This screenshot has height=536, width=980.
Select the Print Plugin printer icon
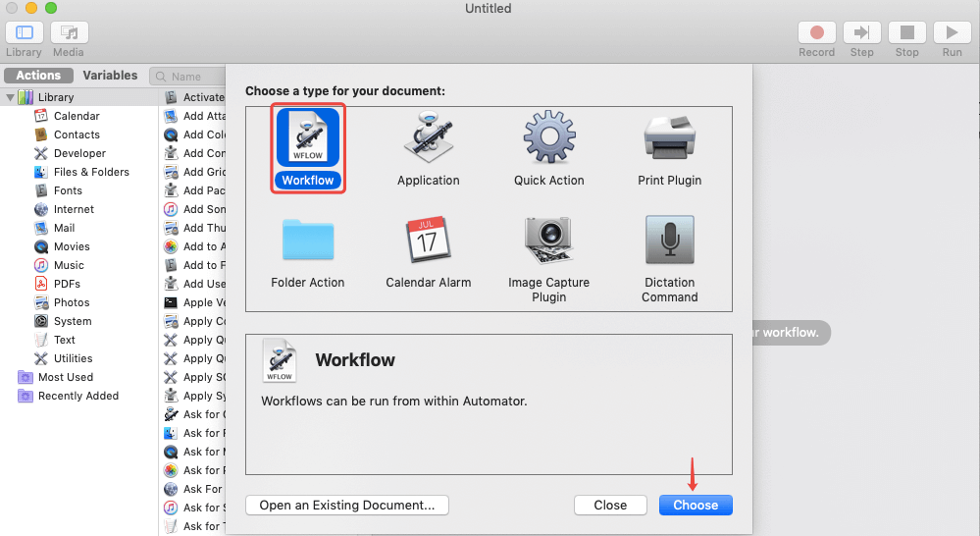pyautogui.click(x=669, y=138)
